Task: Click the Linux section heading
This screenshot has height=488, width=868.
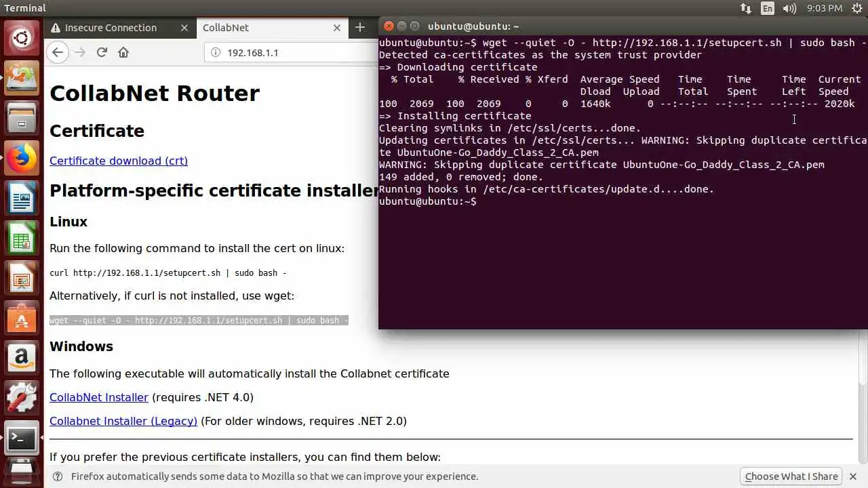Action: coord(68,222)
